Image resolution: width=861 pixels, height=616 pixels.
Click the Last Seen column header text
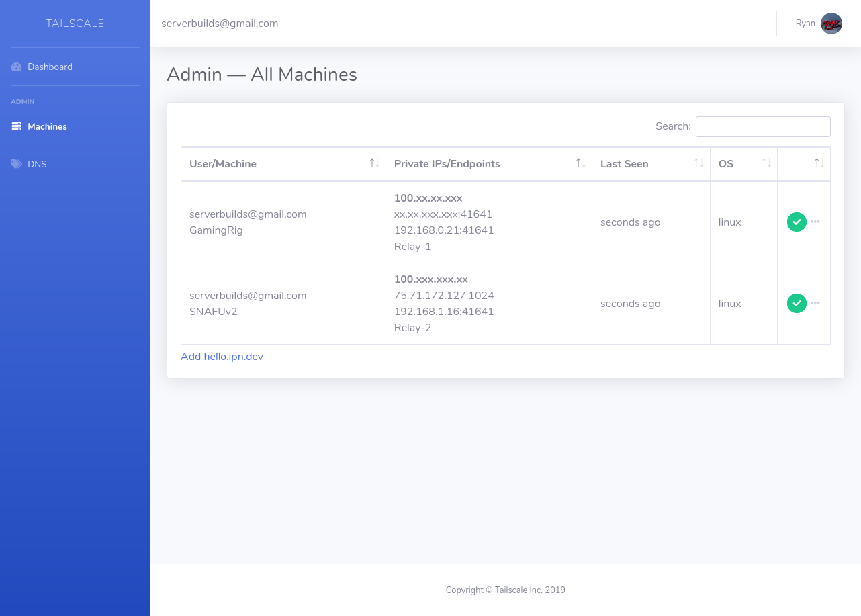[x=625, y=164]
